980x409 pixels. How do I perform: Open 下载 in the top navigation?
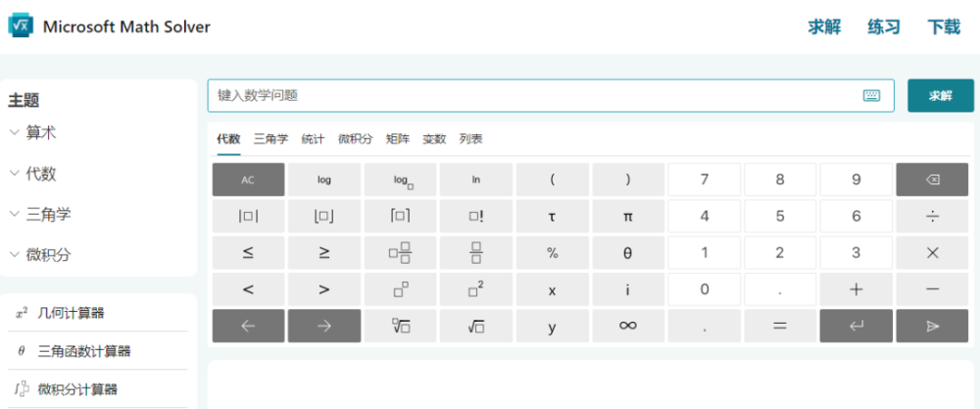(944, 26)
